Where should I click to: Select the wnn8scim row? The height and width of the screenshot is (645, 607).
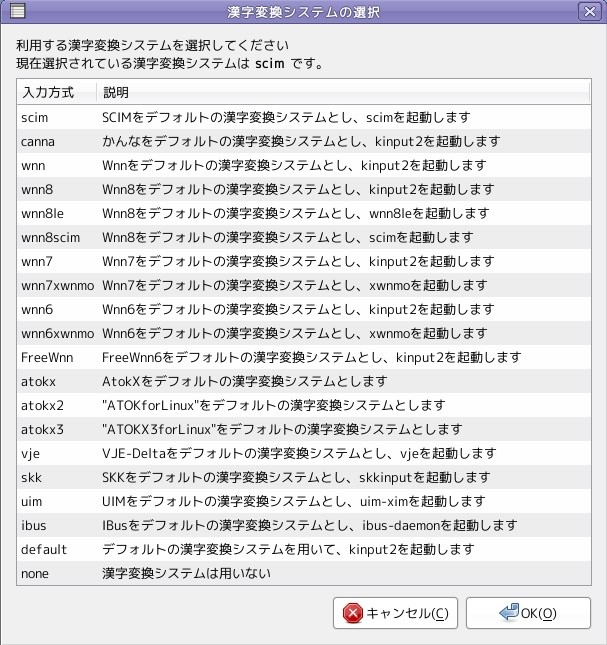(304, 237)
